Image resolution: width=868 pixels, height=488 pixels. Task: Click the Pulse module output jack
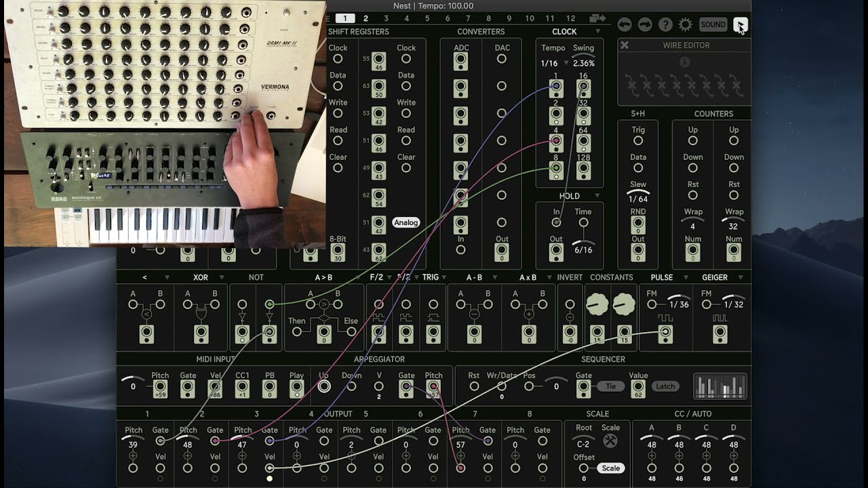[x=665, y=333]
